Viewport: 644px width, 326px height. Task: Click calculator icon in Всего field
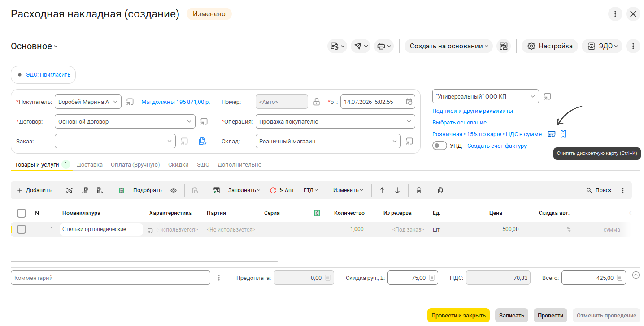(x=620, y=278)
